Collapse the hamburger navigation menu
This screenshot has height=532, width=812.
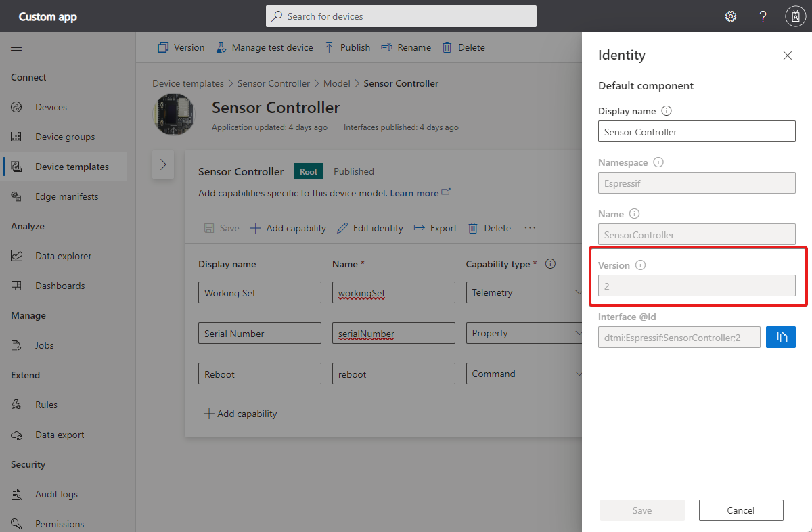[16, 47]
